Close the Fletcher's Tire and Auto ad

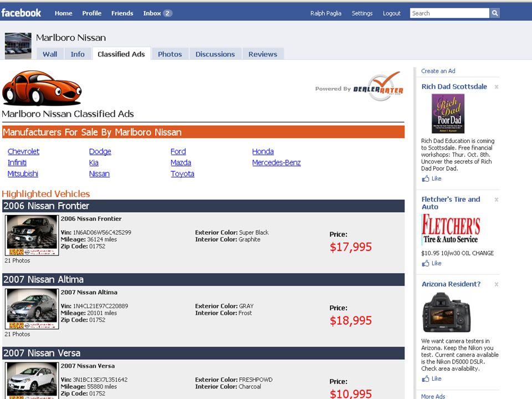497,199
